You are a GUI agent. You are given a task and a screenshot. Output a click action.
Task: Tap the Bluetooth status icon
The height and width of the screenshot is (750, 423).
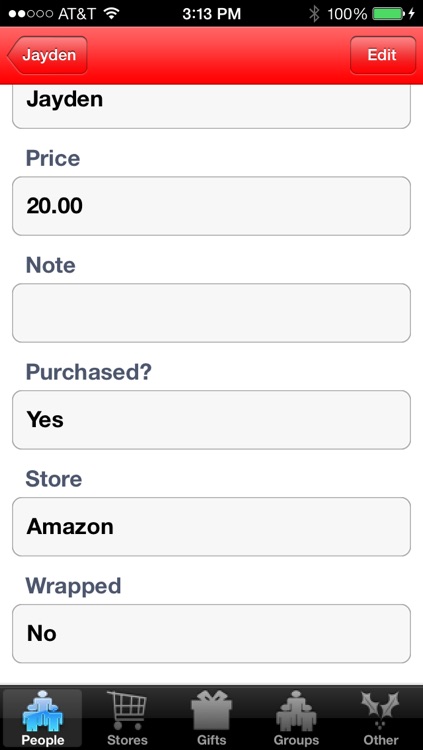click(314, 14)
